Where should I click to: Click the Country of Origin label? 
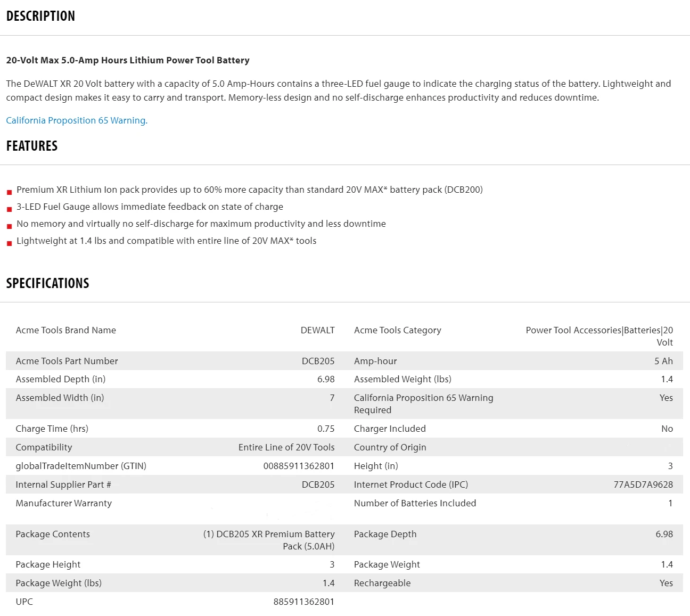[x=390, y=447]
